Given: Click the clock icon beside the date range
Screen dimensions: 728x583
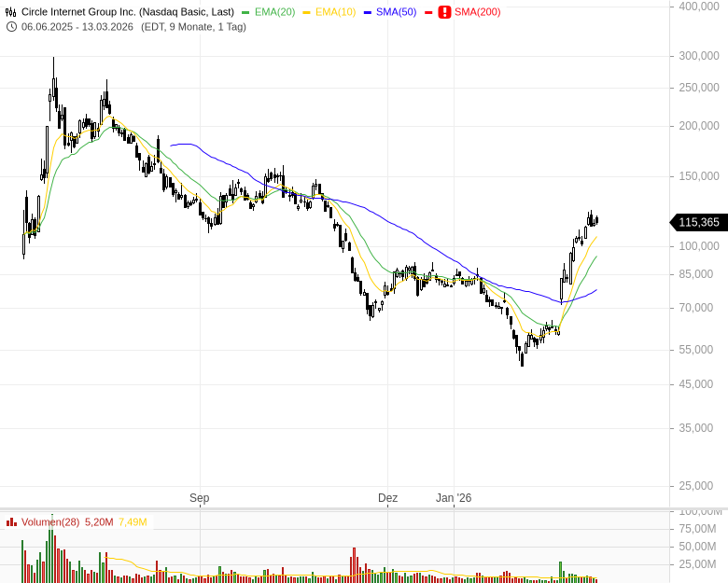Looking at the screenshot, I should coord(11,27).
